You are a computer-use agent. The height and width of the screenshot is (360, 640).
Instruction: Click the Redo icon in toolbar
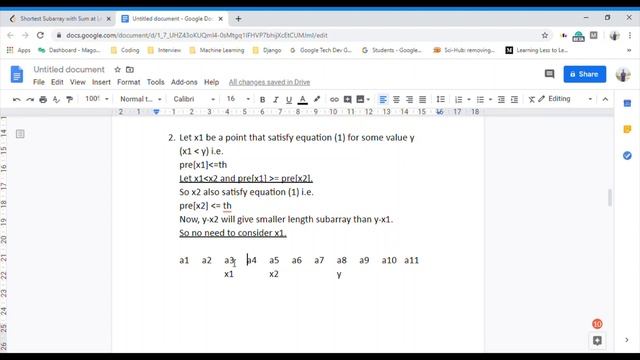pyautogui.click(x=30, y=99)
